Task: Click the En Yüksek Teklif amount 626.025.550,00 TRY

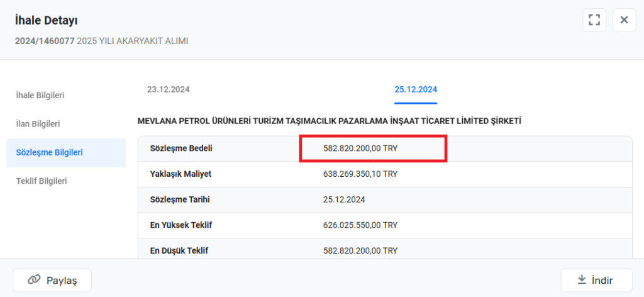Action: 360,225
